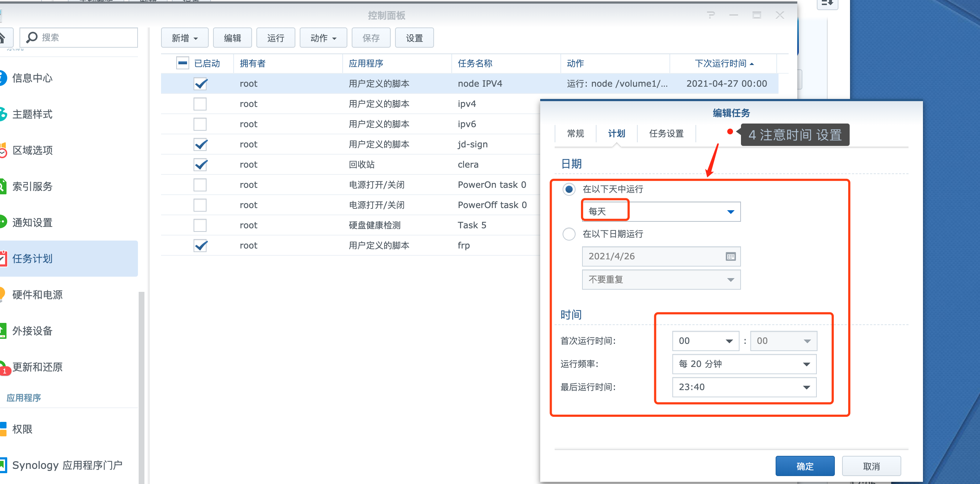Screen dimensions: 980x484
Task: Select the node IPV4 task name
Action: click(480, 84)
